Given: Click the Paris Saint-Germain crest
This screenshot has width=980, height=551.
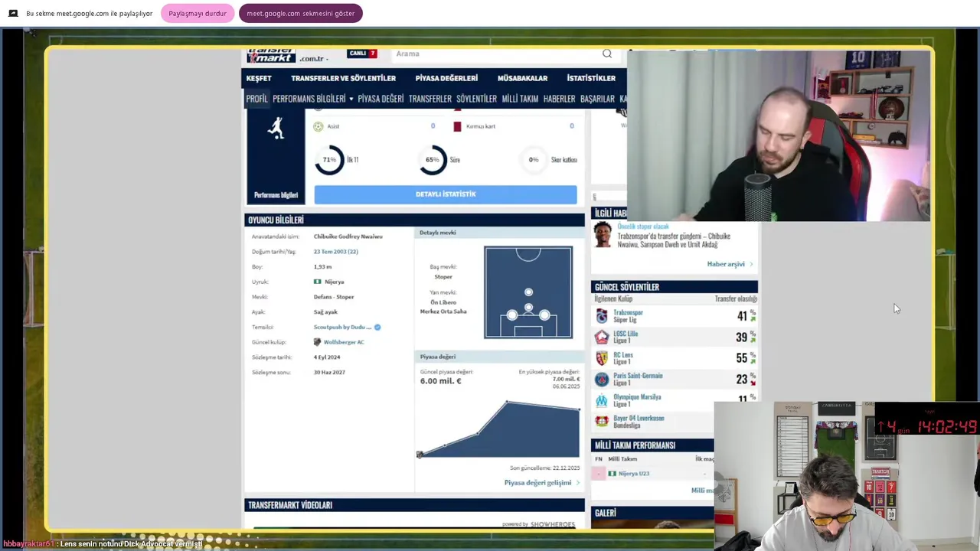Looking at the screenshot, I should 602,379.
